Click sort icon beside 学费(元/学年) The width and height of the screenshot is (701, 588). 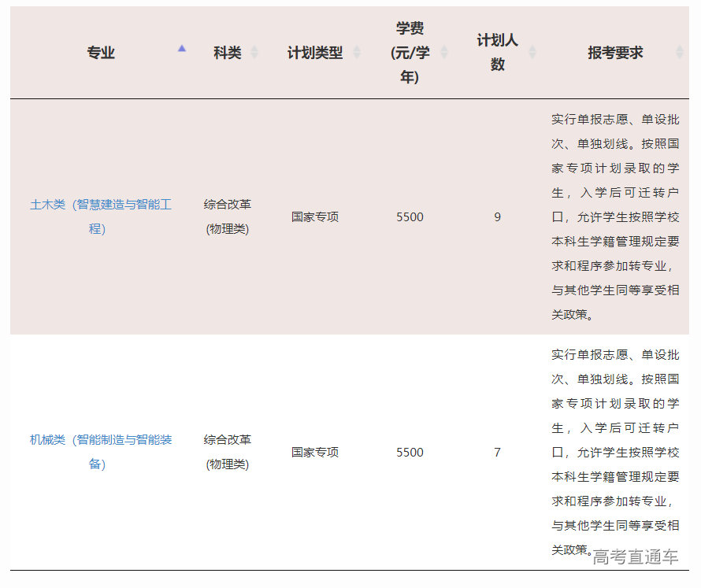click(x=444, y=53)
